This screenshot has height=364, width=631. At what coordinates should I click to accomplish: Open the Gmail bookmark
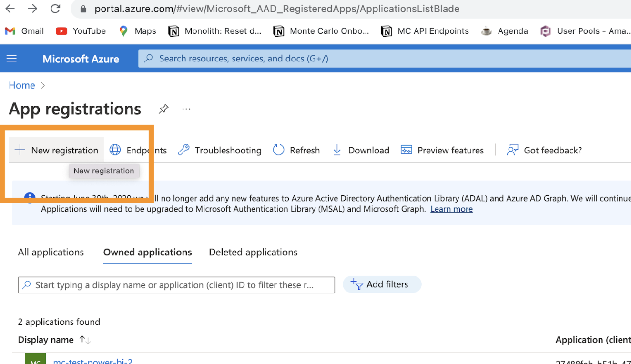tap(24, 31)
